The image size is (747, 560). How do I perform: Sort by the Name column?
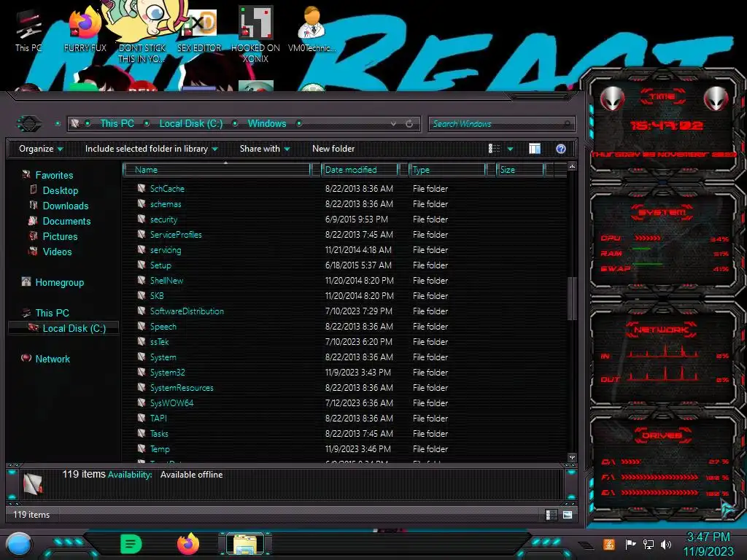coord(217,169)
